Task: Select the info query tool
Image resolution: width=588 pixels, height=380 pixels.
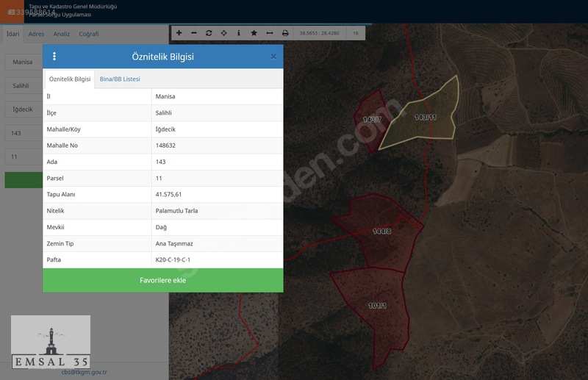Action: tap(239, 33)
